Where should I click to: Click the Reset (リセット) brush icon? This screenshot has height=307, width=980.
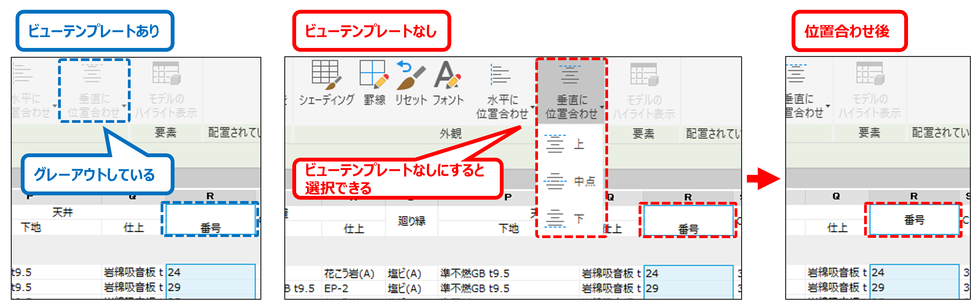click(x=411, y=83)
